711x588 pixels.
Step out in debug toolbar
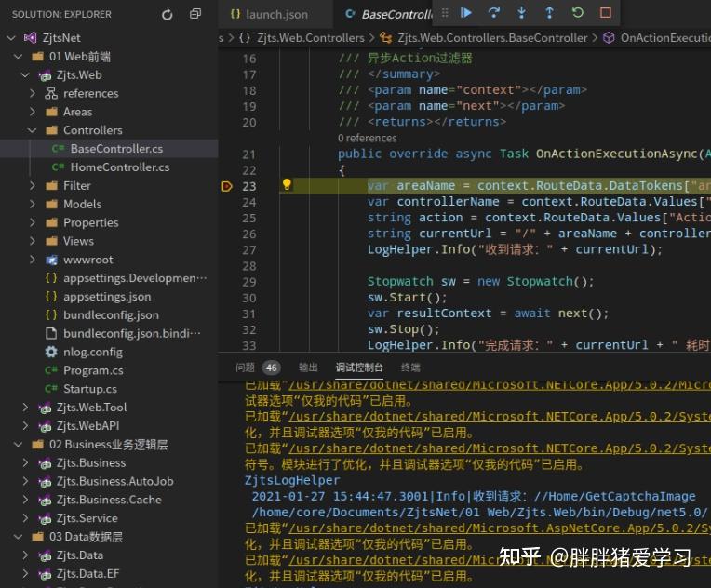549,13
